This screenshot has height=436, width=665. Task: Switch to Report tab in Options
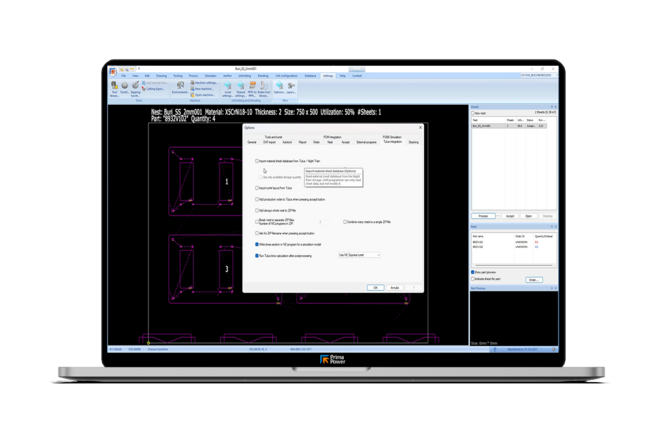click(302, 143)
